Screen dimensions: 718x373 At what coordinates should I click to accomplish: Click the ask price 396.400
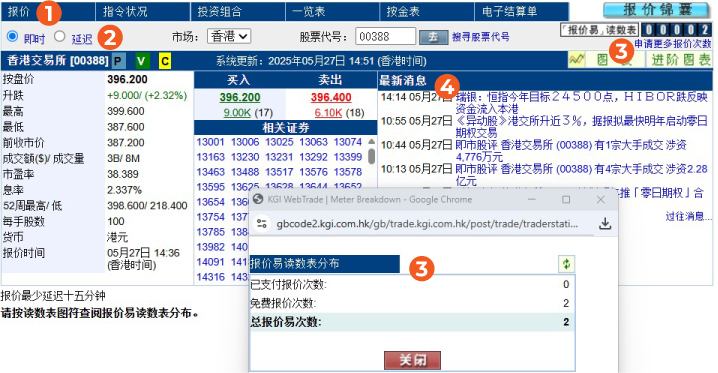point(331,97)
